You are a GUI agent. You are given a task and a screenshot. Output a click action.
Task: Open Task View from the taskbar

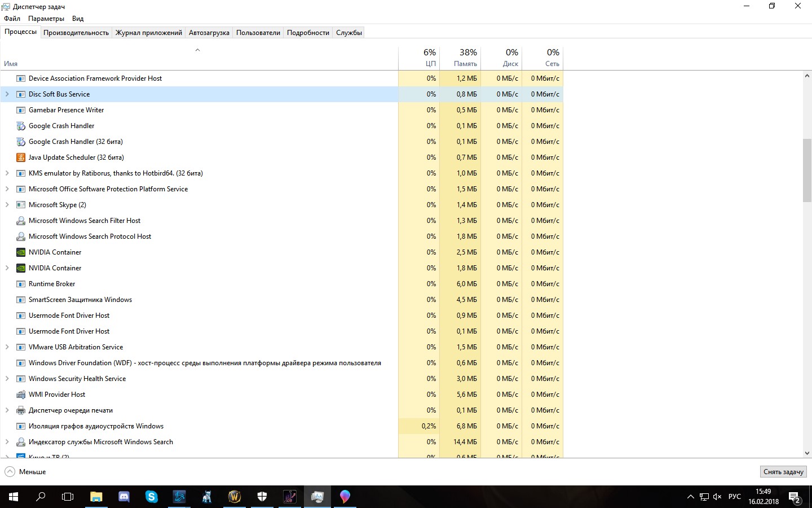click(68, 497)
